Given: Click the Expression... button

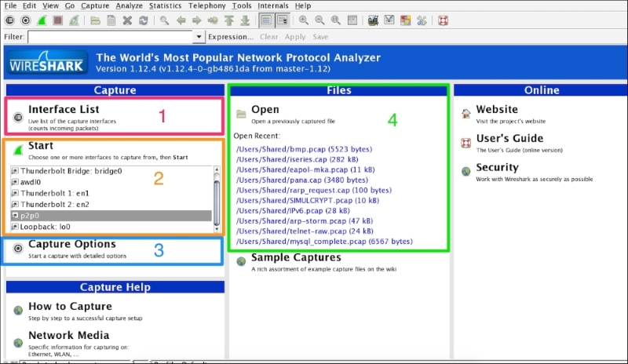Looking at the screenshot, I should (231, 37).
